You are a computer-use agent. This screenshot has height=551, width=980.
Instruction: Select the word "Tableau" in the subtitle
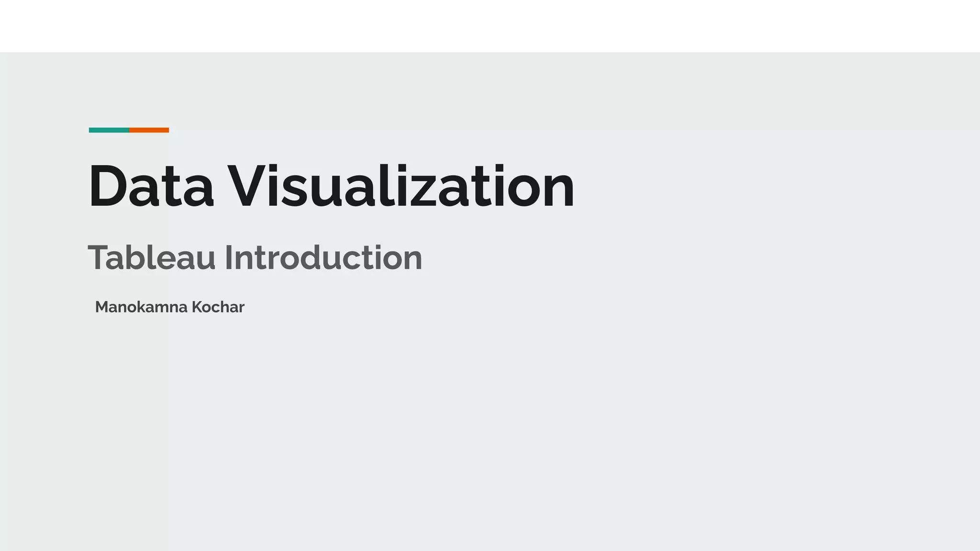click(x=152, y=258)
